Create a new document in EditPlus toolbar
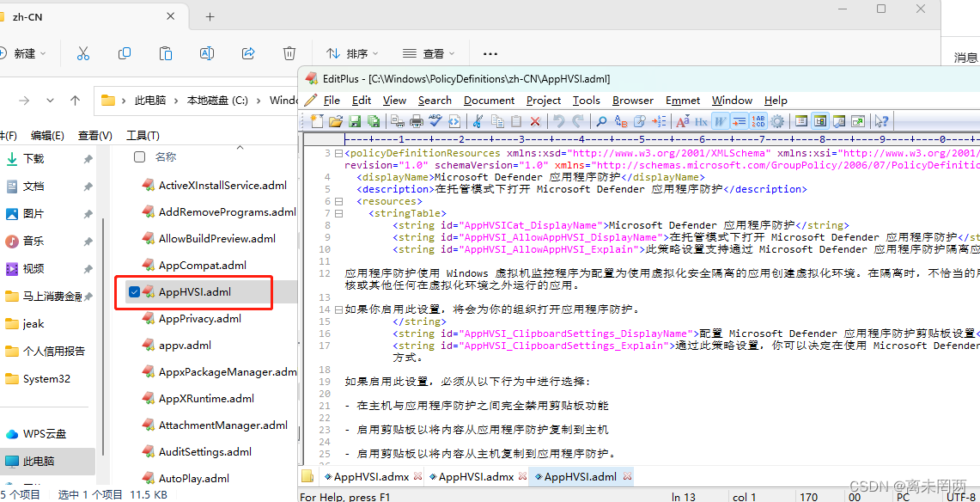 [x=317, y=121]
